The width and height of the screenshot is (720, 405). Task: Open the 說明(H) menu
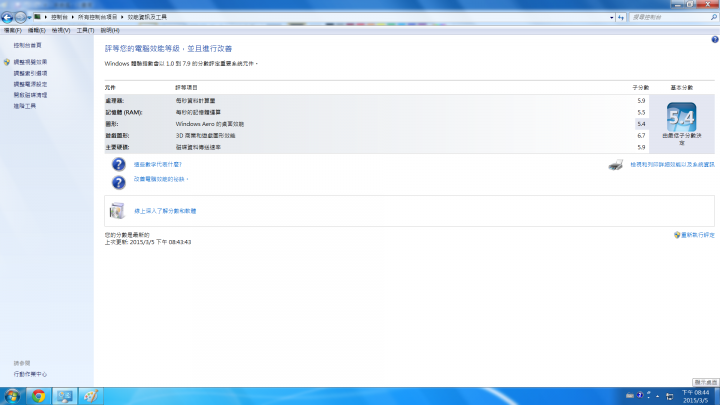pos(110,30)
